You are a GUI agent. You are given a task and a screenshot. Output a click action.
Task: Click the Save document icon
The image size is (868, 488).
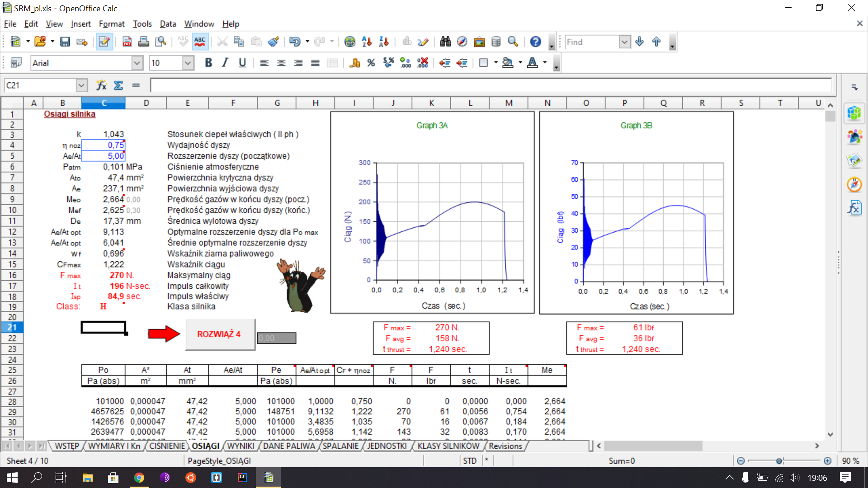[x=65, y=42]
